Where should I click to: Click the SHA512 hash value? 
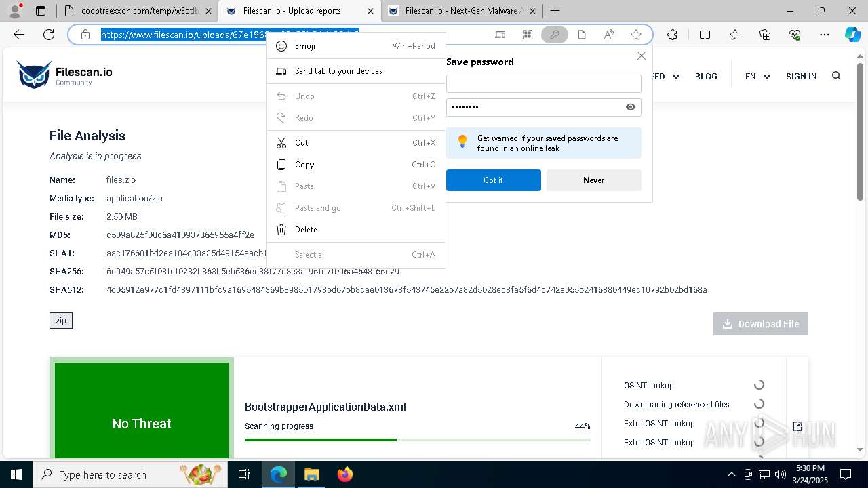407,290
